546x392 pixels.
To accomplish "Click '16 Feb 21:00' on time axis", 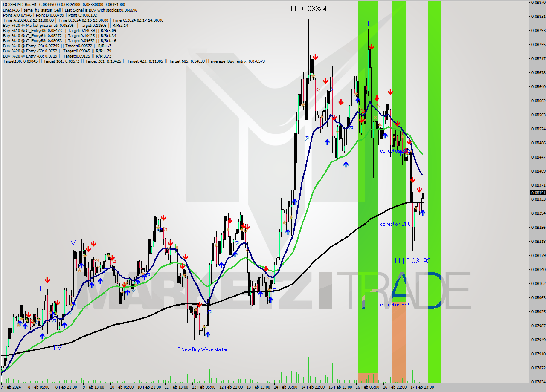I will click(x=395, y=387).
